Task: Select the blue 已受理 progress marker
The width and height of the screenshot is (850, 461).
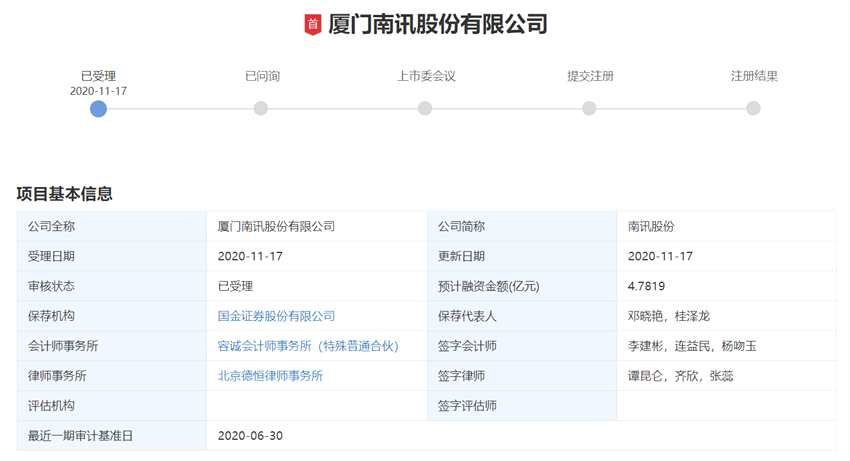Action: (98, 108)
